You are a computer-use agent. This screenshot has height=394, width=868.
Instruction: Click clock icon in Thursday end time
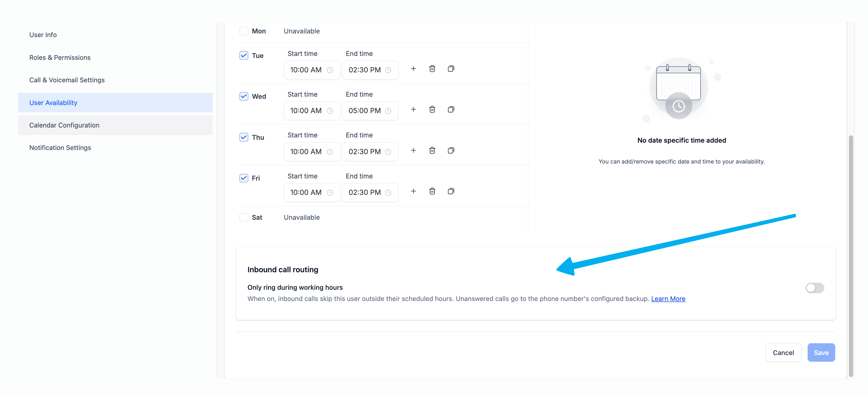coord(388,152)
